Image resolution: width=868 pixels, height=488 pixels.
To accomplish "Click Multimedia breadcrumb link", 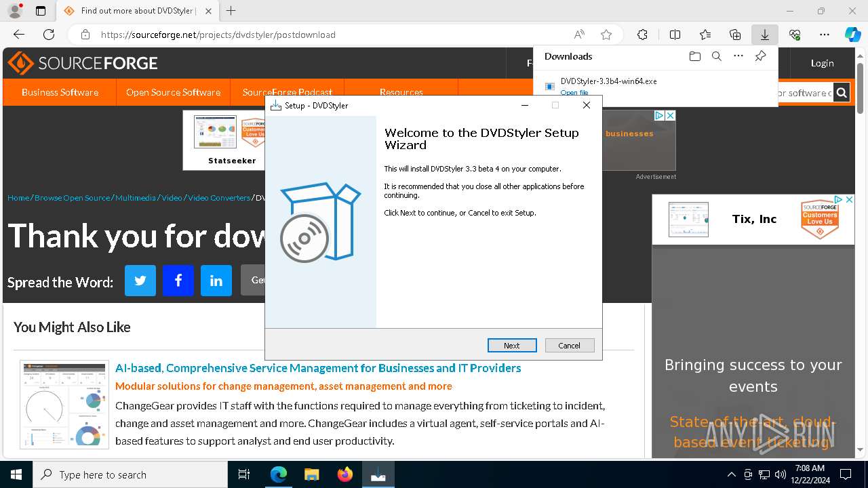I will pyautogui.click(x=136, y=198).
